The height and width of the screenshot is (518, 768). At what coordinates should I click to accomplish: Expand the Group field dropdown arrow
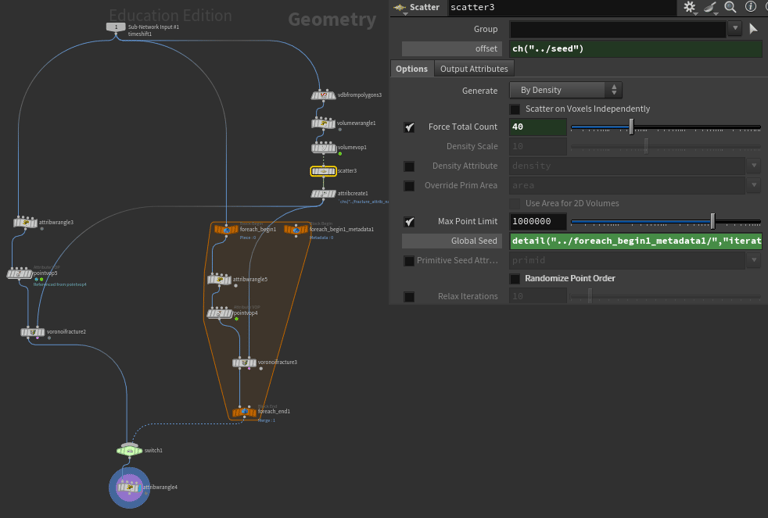pos(735,29)
